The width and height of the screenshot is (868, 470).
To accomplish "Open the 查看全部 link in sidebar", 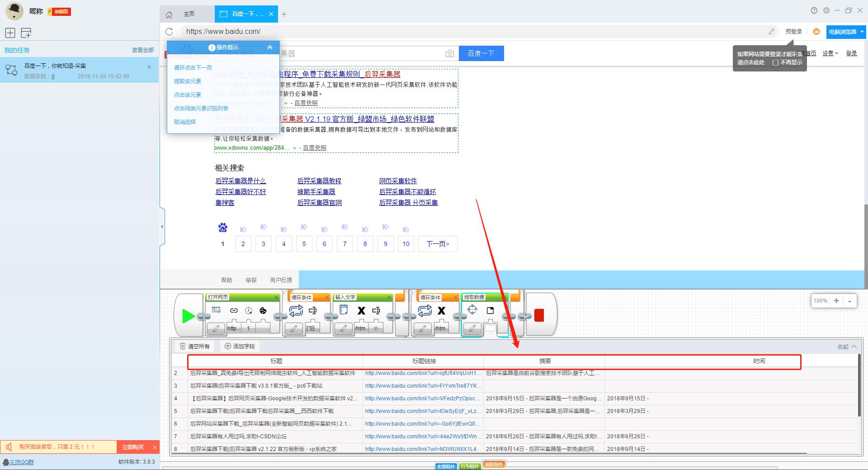I will 143,50.
